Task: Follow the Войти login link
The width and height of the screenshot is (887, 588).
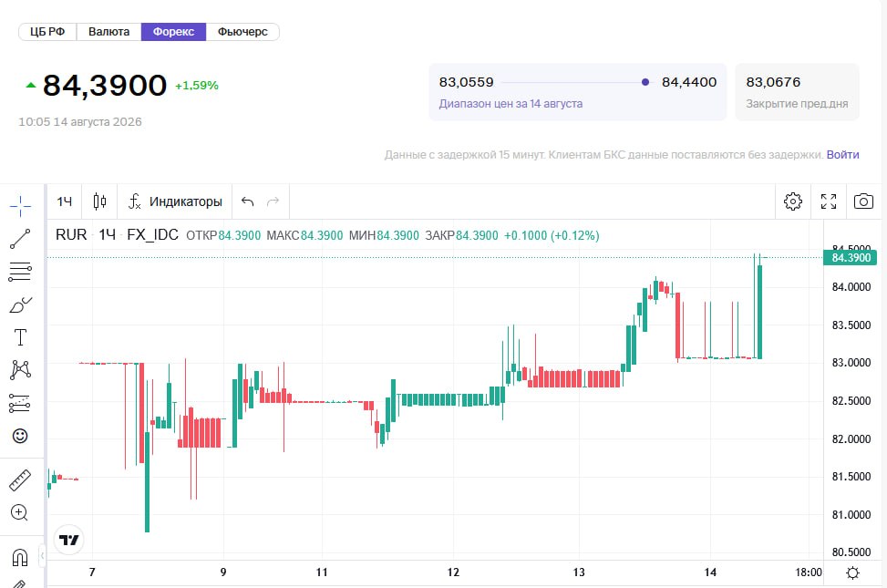Action: (843, 154)
